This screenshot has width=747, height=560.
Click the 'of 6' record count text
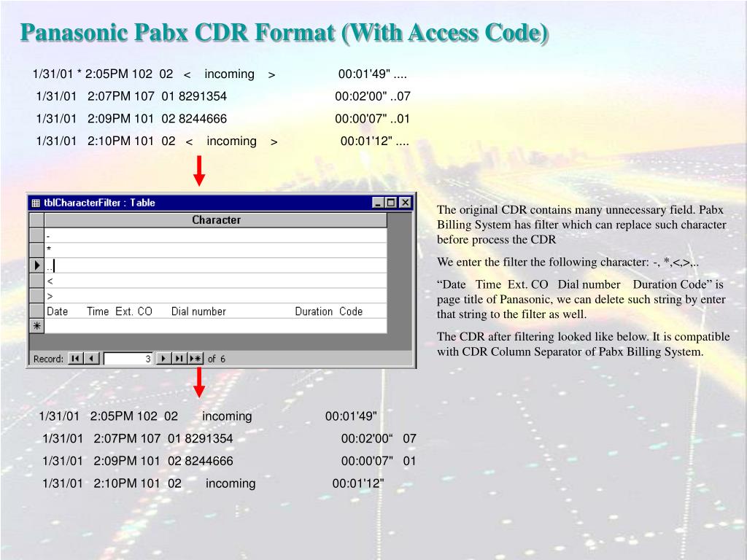pyautogui.click(x=216, y=359)
